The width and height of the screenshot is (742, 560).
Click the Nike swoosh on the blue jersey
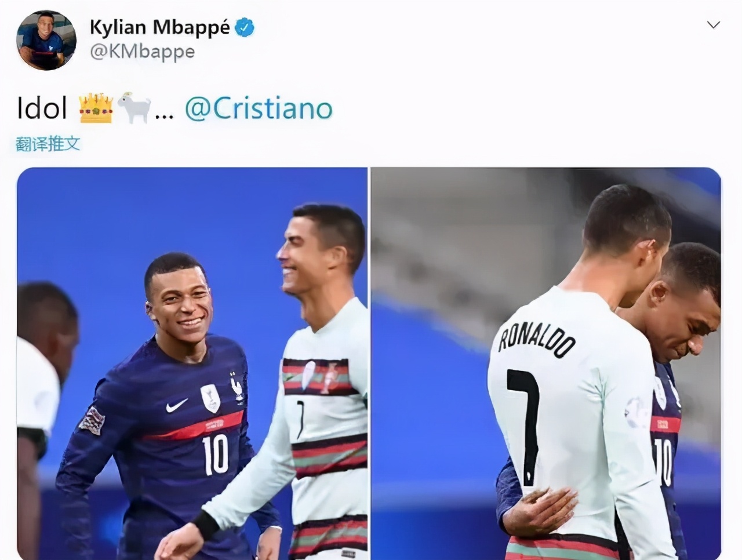177,405
